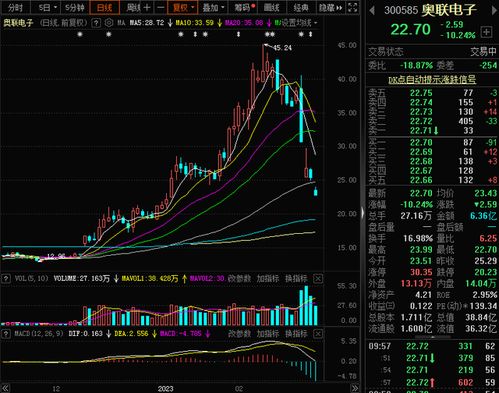Screen dimensions: 499x393
Task: Click the 45.24 high price marker
Action: tap(282, 48)
